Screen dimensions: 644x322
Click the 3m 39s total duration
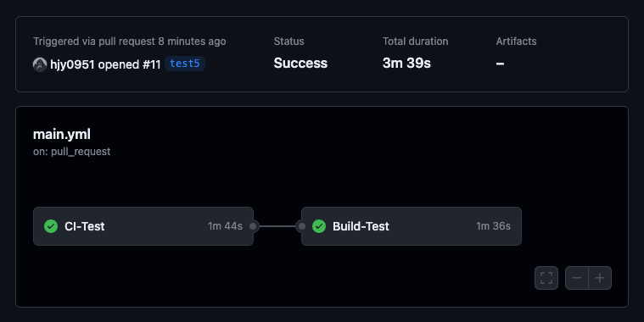406,64
